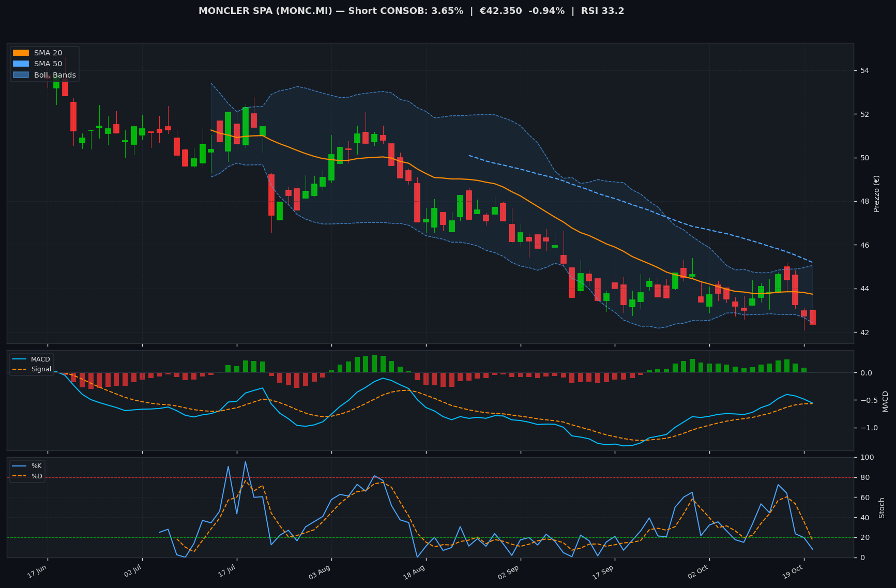Click the 03 Aug date label
The height and width of the screenshot is (588, 896).
320,572
